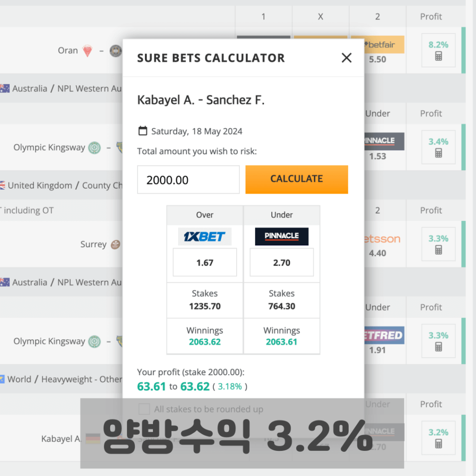
Task: Close the Sure Bets Calculator dialog
Action: click(x=346, y=58)
